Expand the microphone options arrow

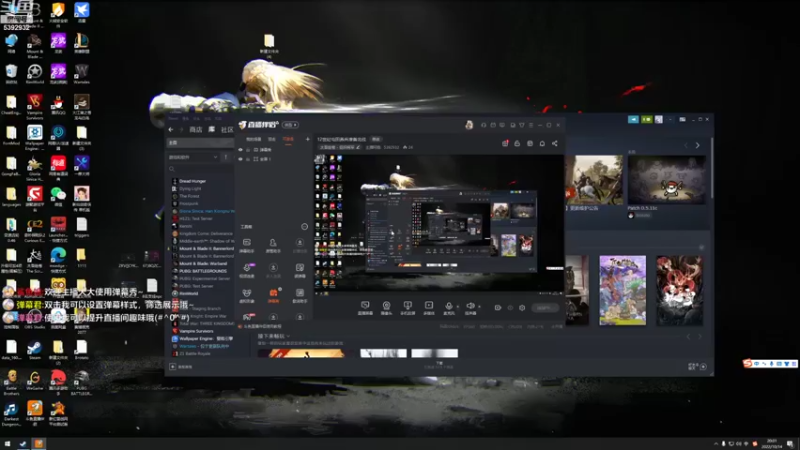458,307
